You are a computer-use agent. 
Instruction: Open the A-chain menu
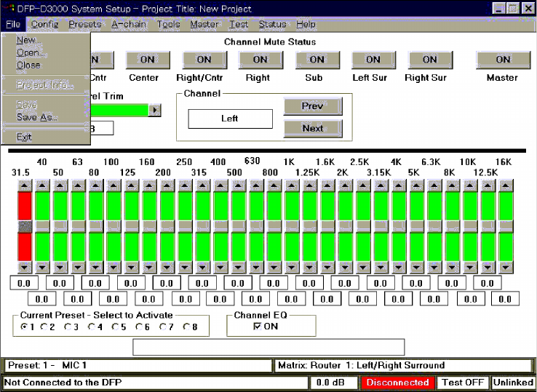tap(129, 24)
